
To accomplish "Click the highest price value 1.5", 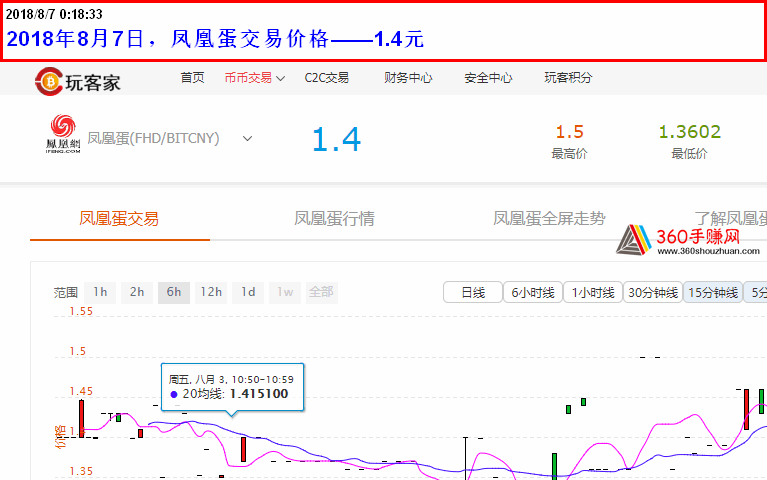I will click(x=569, y=132).
